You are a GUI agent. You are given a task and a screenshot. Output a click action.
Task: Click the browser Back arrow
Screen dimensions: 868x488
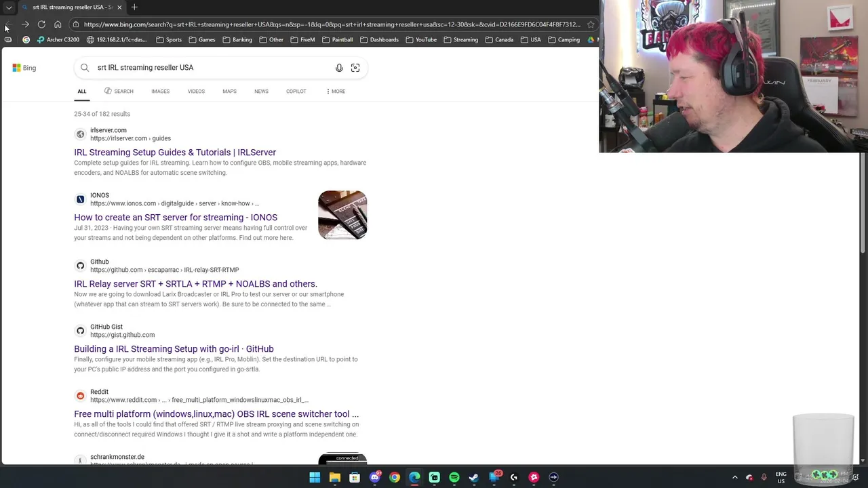pos(8,24)
